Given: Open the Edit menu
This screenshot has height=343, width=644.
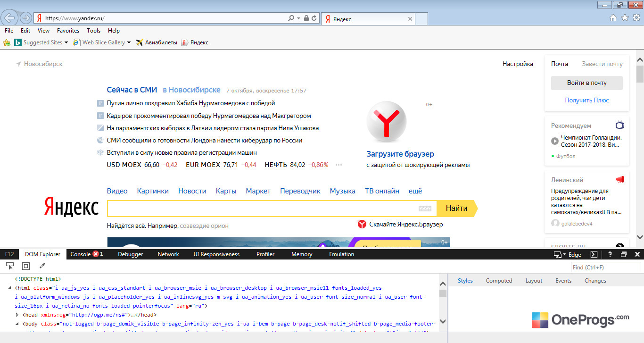Looking at the screenshot, I should 25,31.
